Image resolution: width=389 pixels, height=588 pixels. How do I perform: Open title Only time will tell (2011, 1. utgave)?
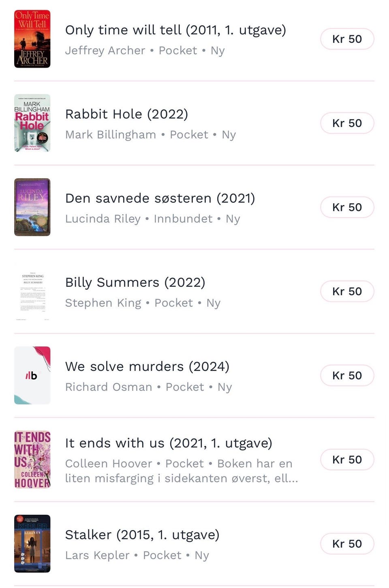[x=175, y=30]
